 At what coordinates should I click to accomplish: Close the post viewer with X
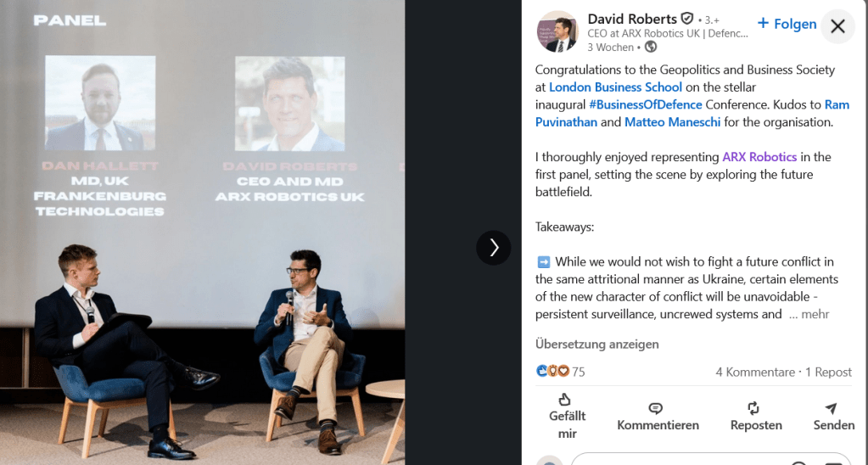837,26
